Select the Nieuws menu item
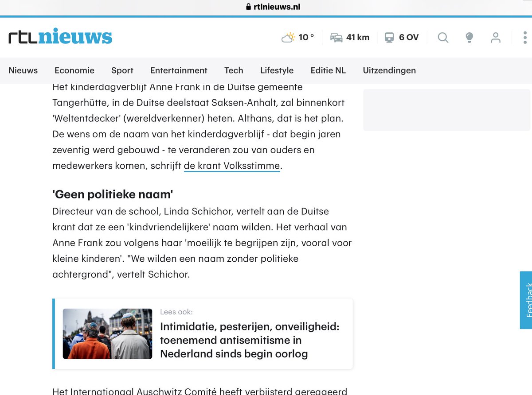 tap(23, 70)
